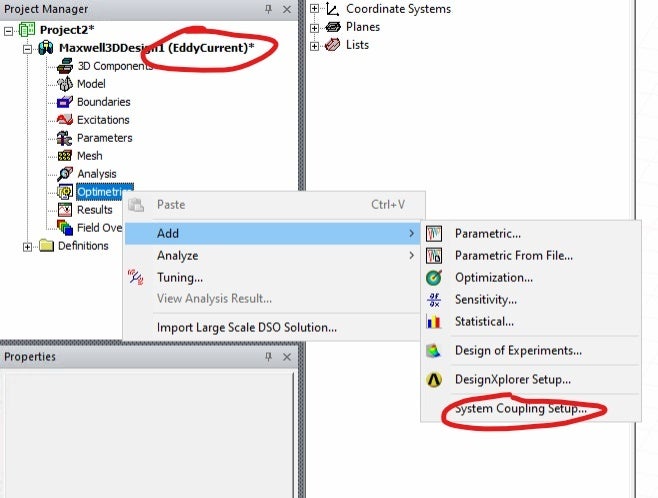The width and height of the screenshot is (658, 498).
Task: Click the Lists label in model tree
Action: point(358,44)
